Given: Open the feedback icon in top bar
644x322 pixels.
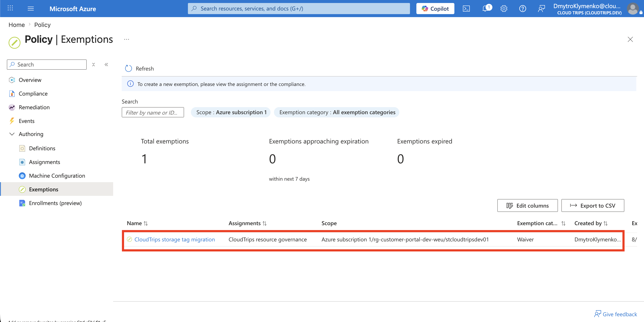Looking at the screenshot, I should point(541,9).
